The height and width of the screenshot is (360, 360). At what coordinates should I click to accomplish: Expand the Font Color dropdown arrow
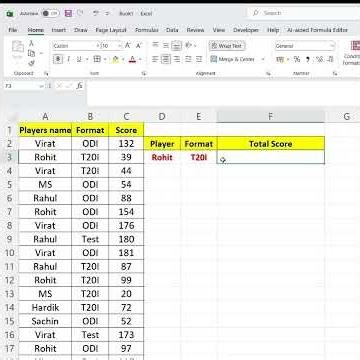point(140,60)
